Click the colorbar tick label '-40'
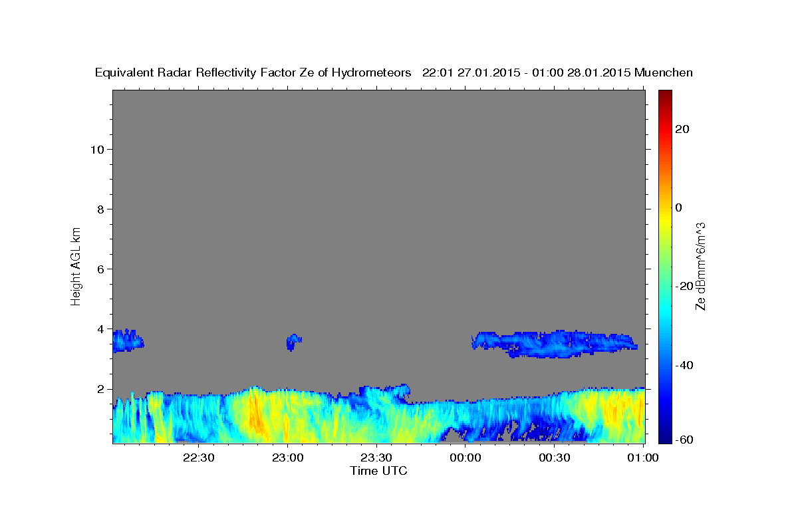Viewport: 798px width, 532px height. click(x=684, y=365)
